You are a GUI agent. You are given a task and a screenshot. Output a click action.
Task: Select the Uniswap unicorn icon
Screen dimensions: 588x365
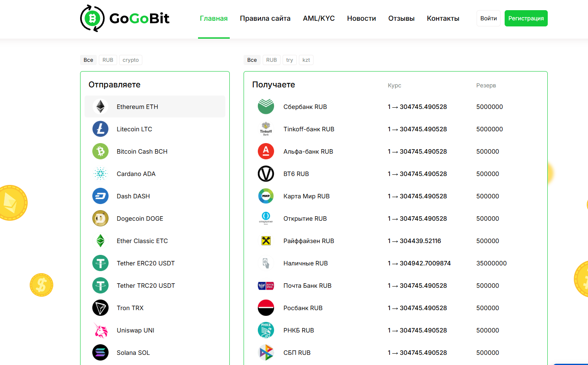point(100,330)
